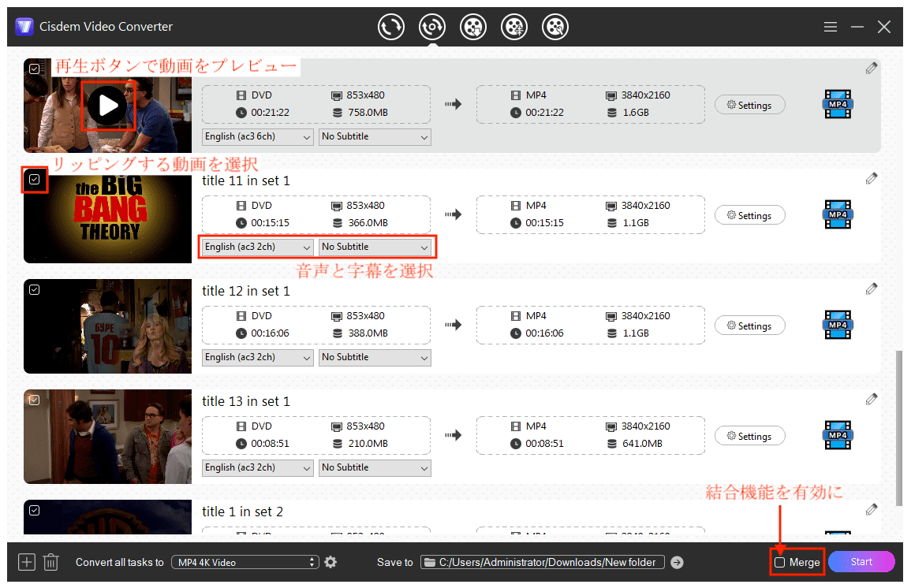This screenshot has height=588, width=911.
Task: Click the conversion arrow icon in the title 11 row
Action: [x=454, y=214]
